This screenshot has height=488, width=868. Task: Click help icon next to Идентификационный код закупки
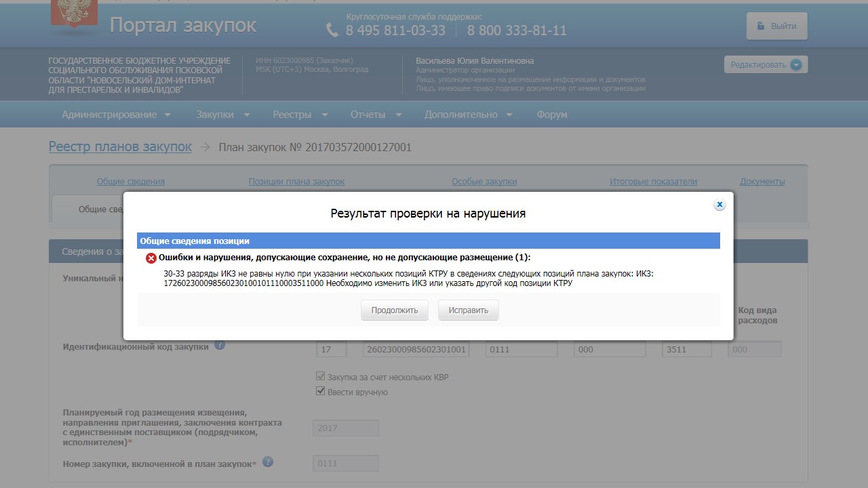(x=220, y=345)
